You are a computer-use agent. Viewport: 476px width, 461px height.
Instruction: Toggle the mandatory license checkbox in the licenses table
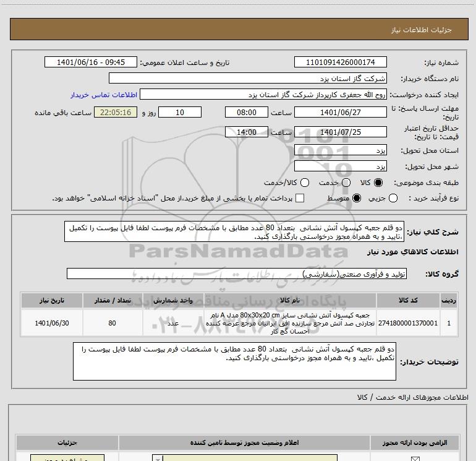coord(415,459)
